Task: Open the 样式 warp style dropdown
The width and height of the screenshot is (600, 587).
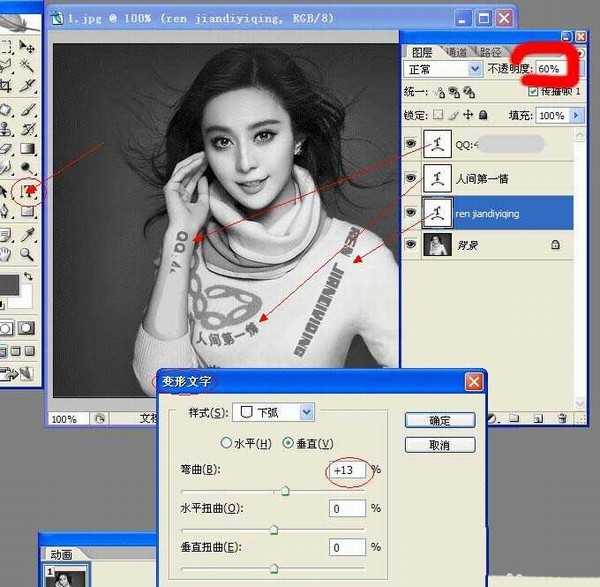Action: point(307,411)
